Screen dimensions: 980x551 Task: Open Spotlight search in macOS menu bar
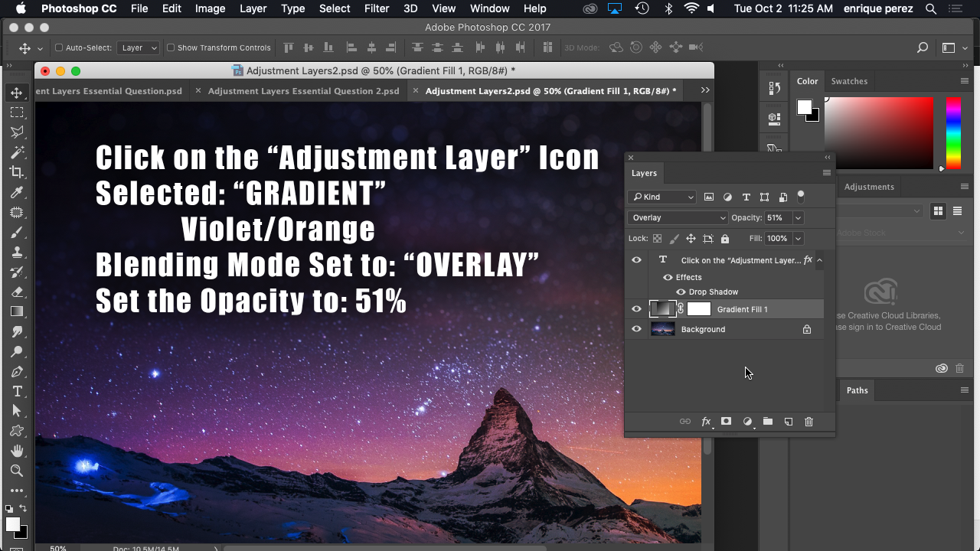pyautogui.click(x=931, y=8)
